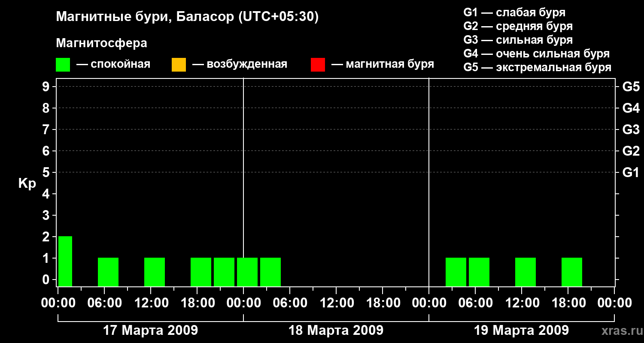Click the '19 Марта 2009' date label

522,331
